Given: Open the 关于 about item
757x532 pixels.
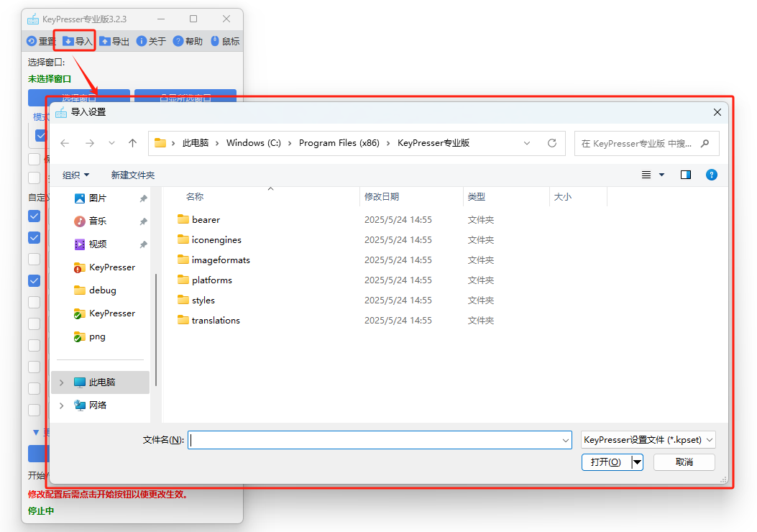Looking at the screenshot, I should coord(151,42).
